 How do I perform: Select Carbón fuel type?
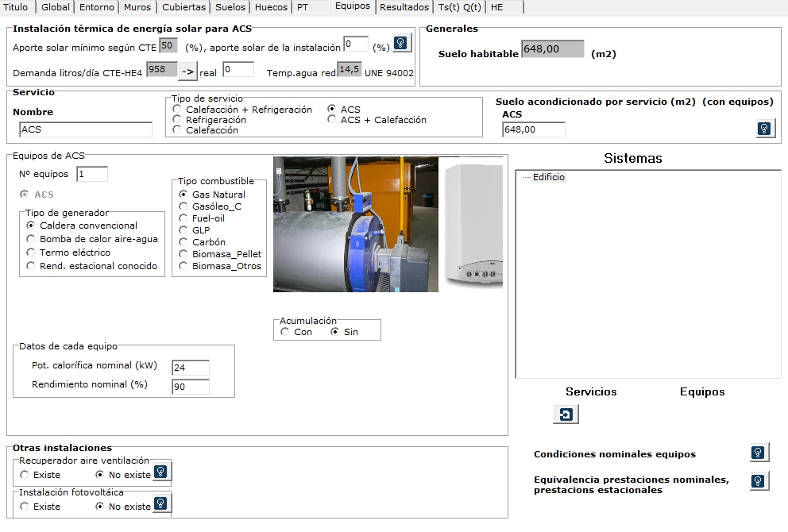[x=202, y=242]
